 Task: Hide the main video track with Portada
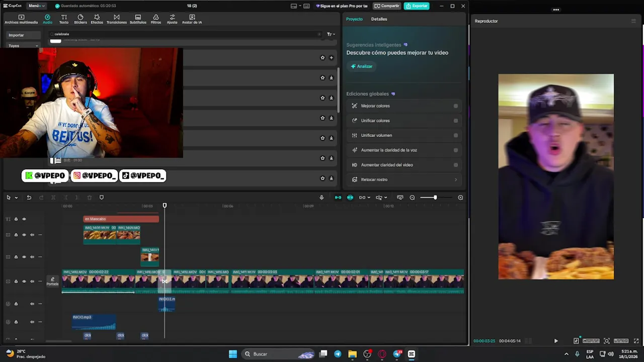(x=24, y=282)
